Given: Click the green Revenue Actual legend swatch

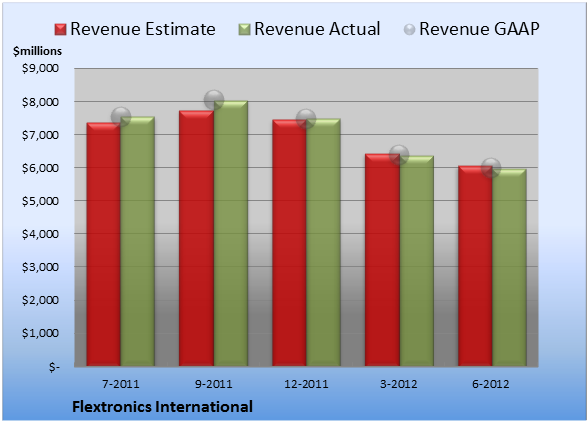Looking at the screenshot, I should click(x=244, y=30).
